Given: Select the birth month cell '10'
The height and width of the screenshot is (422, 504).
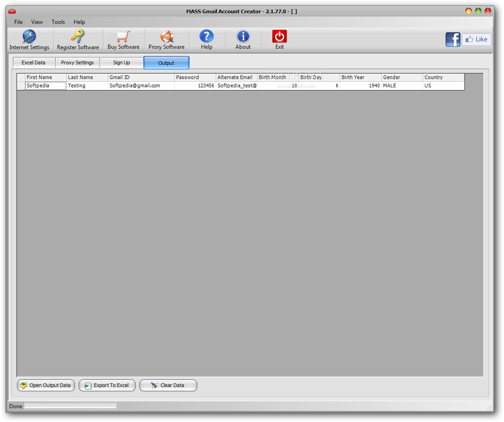Looking at the screenshot, I should (278, 86).
